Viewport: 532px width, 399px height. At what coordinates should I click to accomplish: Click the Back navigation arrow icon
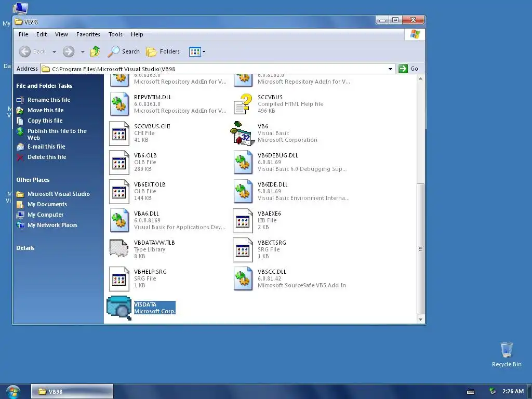[25, 51]
